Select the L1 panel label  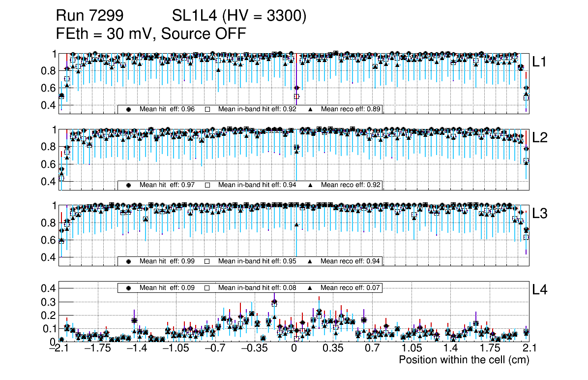click(540, 62)
